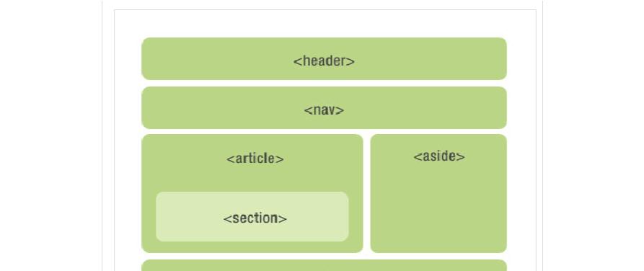Select the <aside> label text
Image resolution: width=644 pixels, height=271 pixels.
point(439,156)
